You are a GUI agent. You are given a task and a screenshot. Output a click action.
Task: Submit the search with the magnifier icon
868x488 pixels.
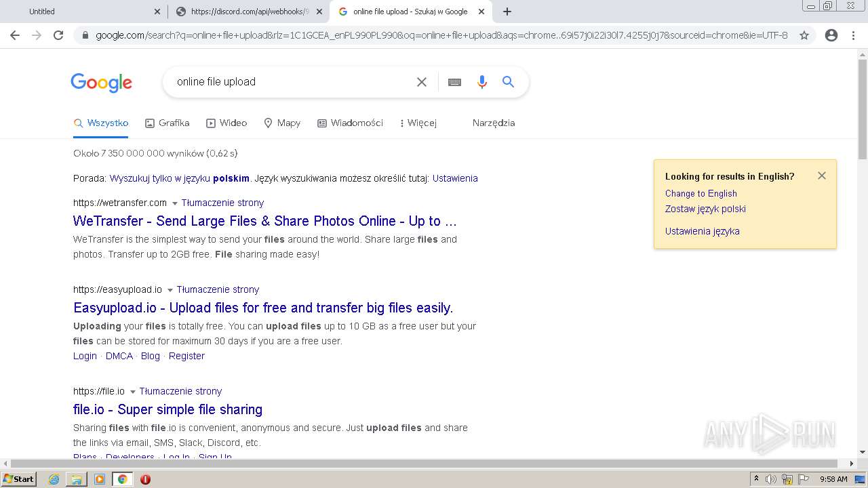coord(508,82)
